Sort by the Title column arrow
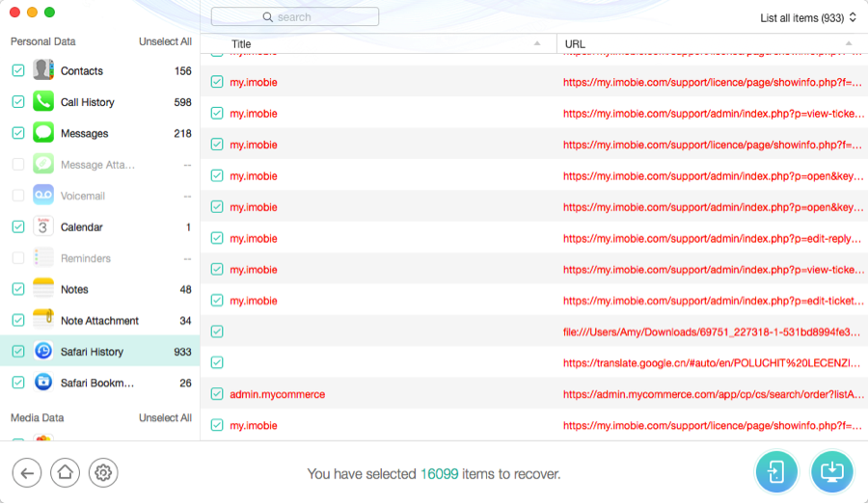 537,44
